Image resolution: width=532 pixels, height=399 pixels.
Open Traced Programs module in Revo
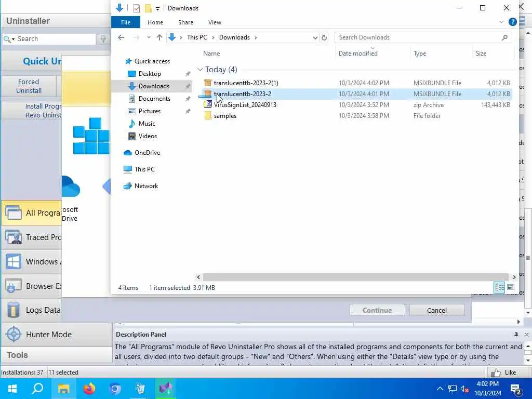(32, 237)
